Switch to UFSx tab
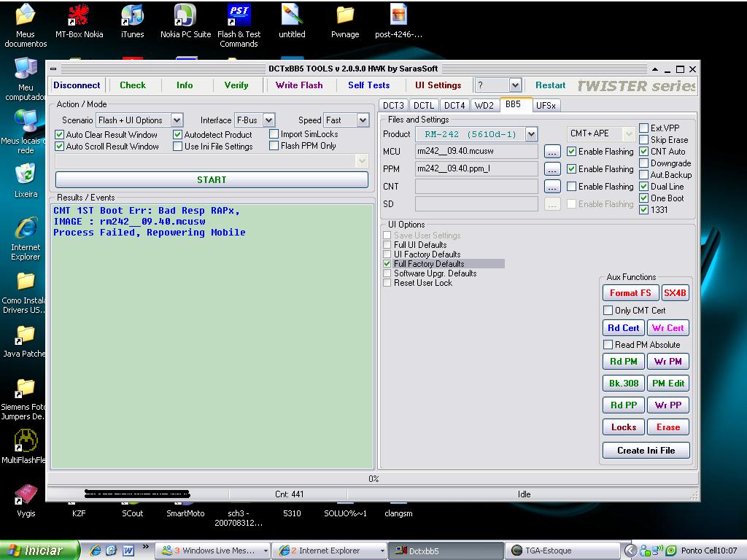Screen dimensions: 747x560 tap(546, 105)
